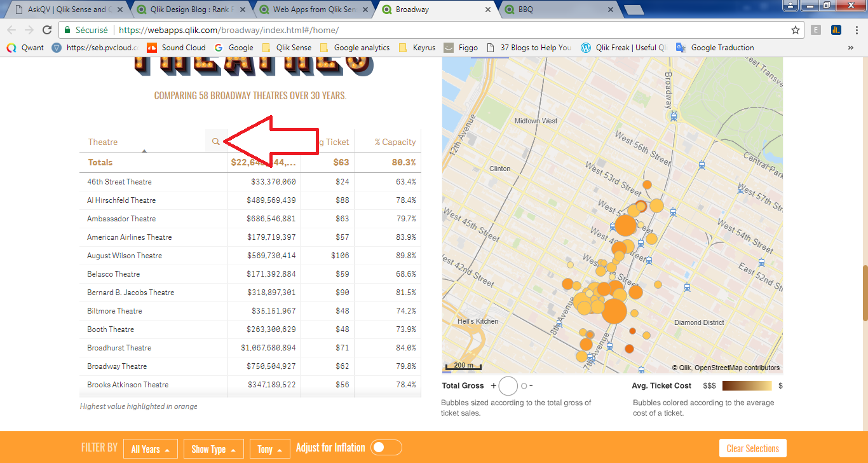This screenshot has height=463, width=868.
Task: Open the Sound Cloud bookmark
Action: coord(176,48)
